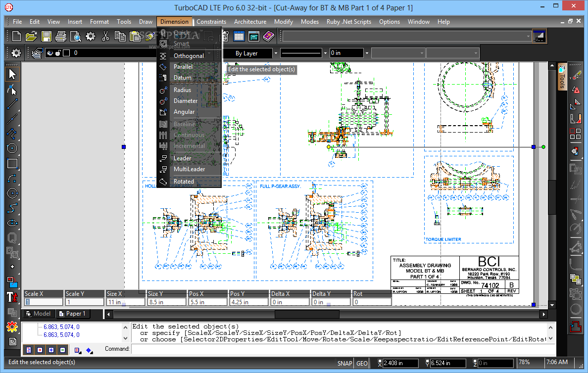
Task: Click the drawing's vertical scrollbar down arrow
Action: pyautogui.click(x=552, y=305)
